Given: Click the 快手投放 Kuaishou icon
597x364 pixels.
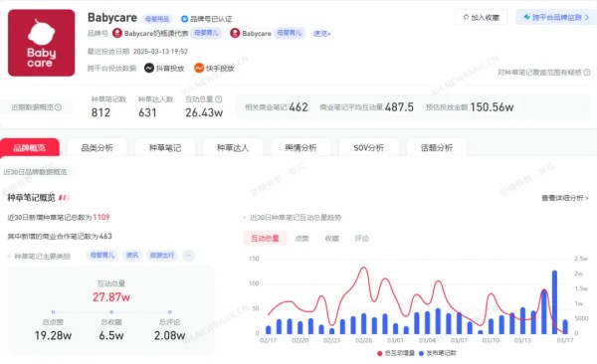Looking at the screenshot, I should pyautogui.click(x=199, y=69).
